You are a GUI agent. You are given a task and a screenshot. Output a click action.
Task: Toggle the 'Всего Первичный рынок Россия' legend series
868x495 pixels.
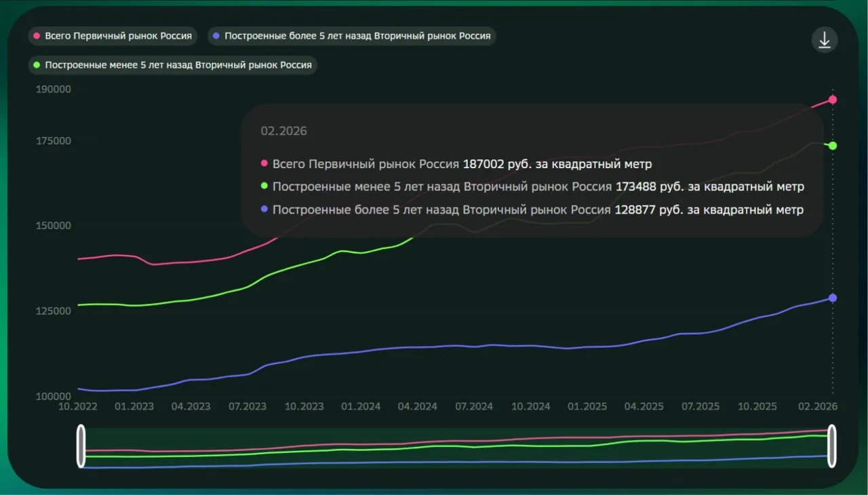pyautogui.click(x=113, y=36)
